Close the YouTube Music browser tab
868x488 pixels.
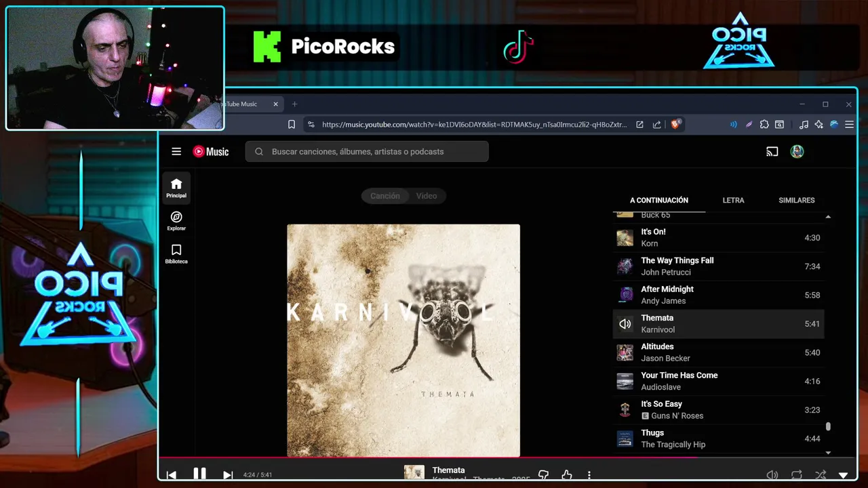click(x=276, y=104)
